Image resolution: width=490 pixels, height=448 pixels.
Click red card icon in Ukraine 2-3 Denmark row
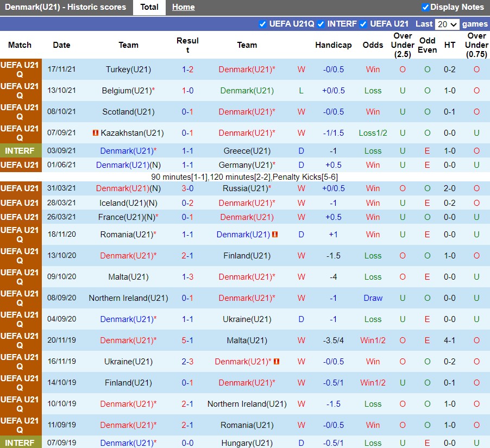coord(277,362)
